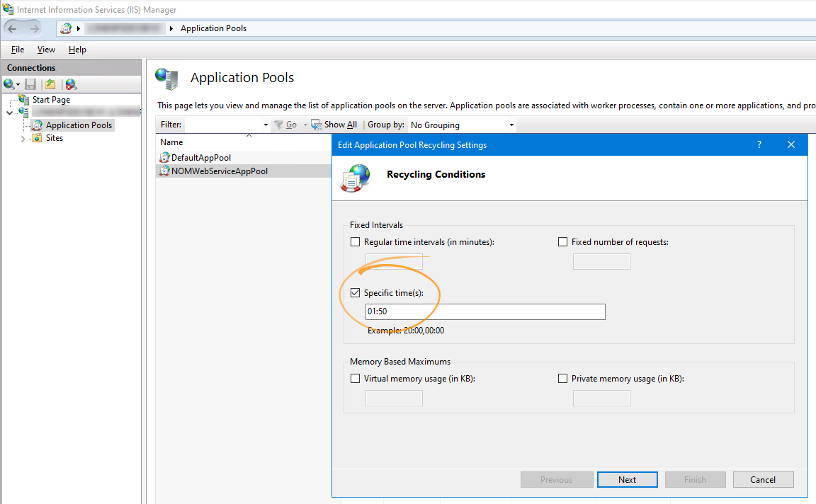Click the large Application Pools page icon
The height and width of the screenshot is (504, 816).
click(167, 79)
